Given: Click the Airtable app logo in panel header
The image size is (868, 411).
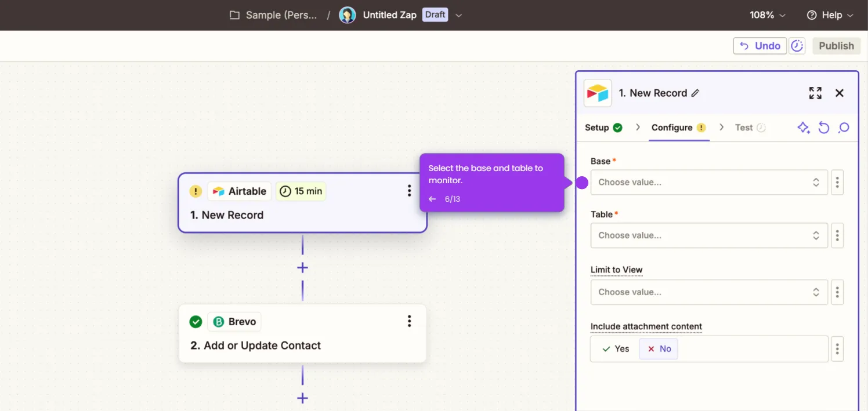Looking at the screenshot, I should click(x=598, y=93).
